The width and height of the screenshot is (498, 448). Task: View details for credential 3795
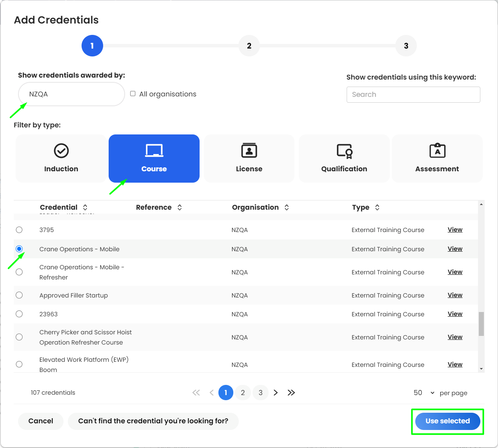[x=455, y=230]
